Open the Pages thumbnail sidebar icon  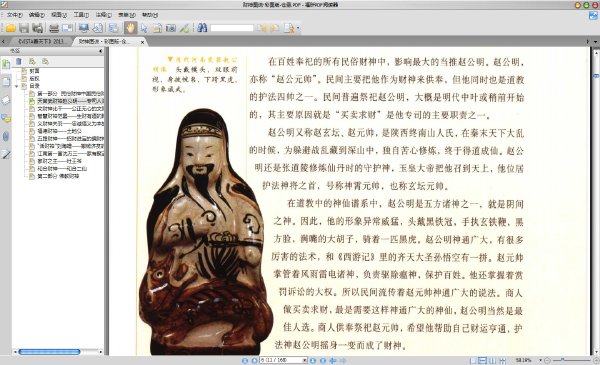6,81
